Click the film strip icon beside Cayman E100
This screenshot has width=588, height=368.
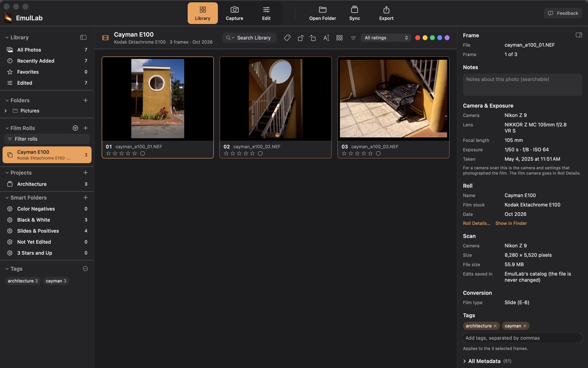(x=105, y=38)
